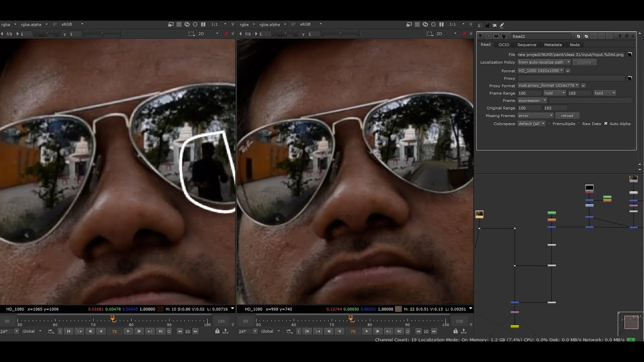The width and height of the screenshot is (644, 362).
Task: Open Colorspace default dropdown
Action: point(531,124)
